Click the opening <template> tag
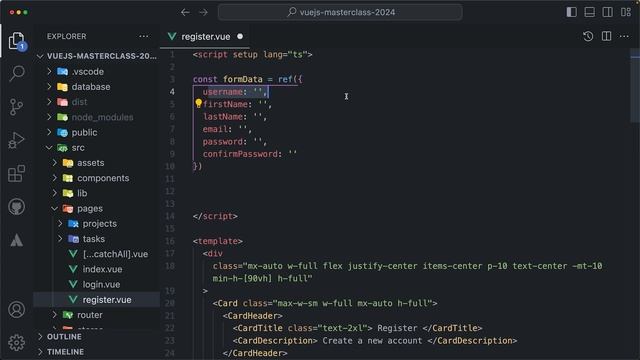 218,241
